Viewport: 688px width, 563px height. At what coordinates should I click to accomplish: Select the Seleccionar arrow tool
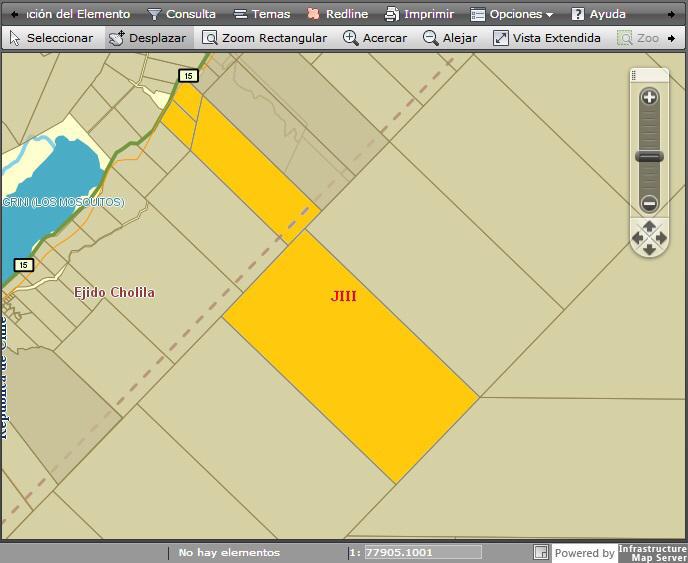click(51, 38)
